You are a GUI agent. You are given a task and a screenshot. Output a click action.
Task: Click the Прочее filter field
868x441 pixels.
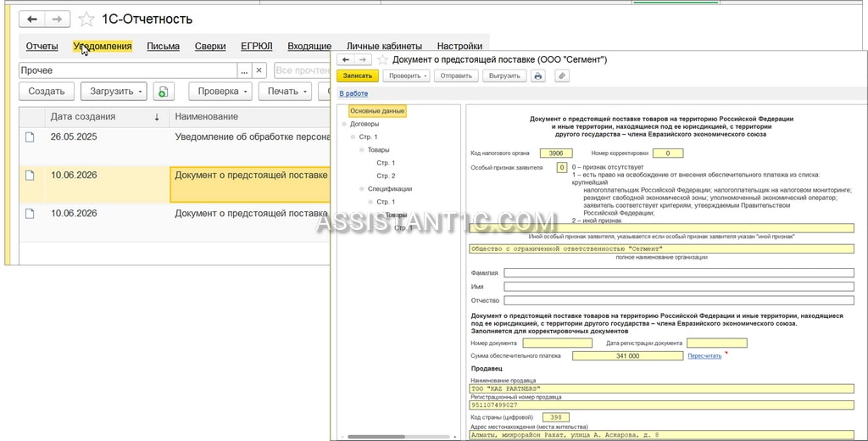coord(129,70)
